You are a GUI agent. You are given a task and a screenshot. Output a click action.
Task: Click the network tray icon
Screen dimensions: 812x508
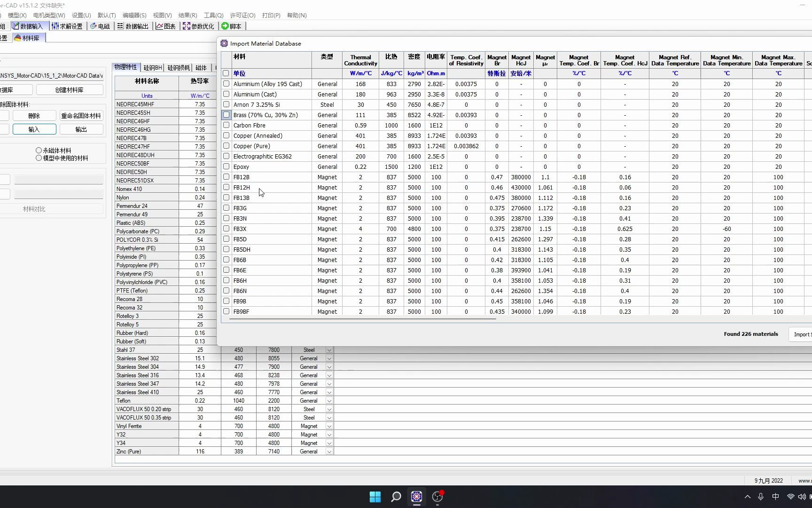(x=790, y=497)
